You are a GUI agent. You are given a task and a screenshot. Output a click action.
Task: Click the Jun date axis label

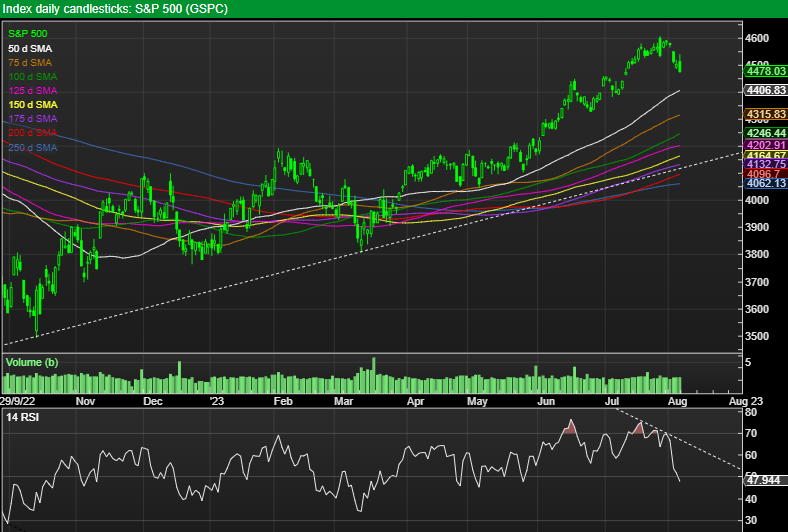(x=546, y=401)
